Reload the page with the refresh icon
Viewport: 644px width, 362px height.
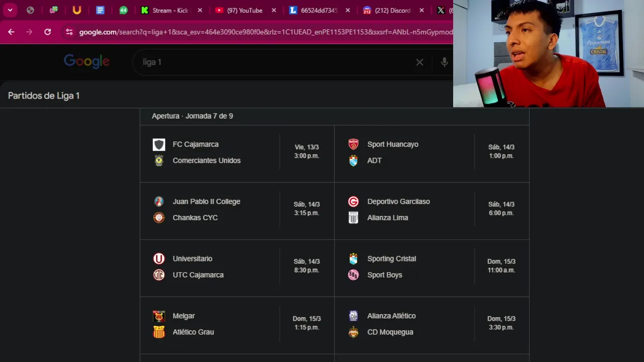coord(47,32)
